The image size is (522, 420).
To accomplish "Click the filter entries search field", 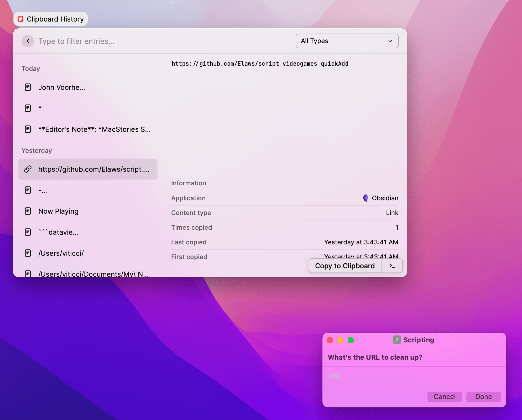I will tap(163, 41).
